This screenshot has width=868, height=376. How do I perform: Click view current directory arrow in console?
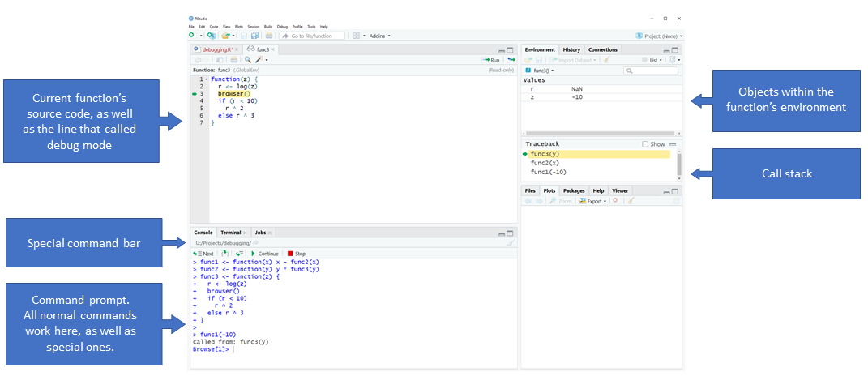(256, 243)
